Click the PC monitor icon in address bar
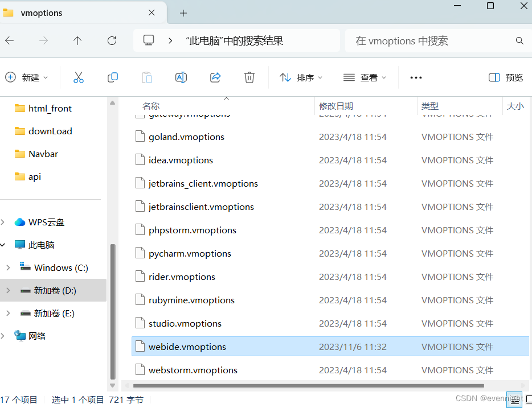Image resolution: width=532 pixels, height=408 pixels. coord(149,40)
